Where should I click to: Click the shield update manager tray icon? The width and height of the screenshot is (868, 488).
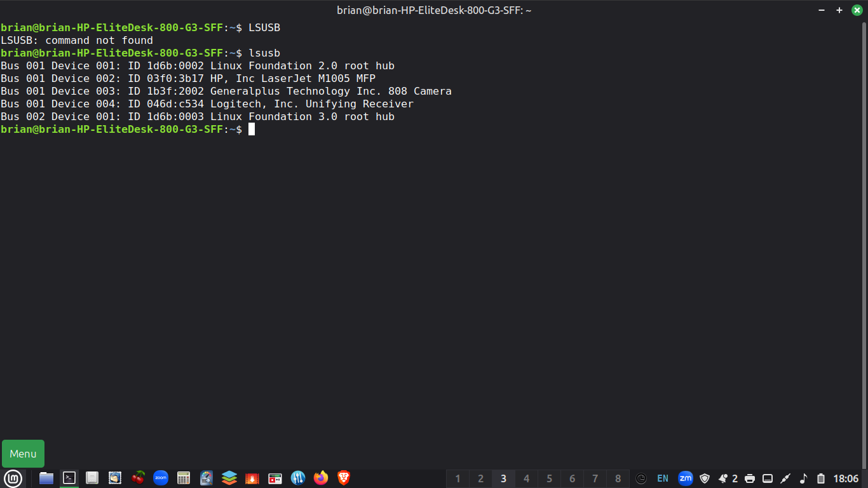coord(705,478)
